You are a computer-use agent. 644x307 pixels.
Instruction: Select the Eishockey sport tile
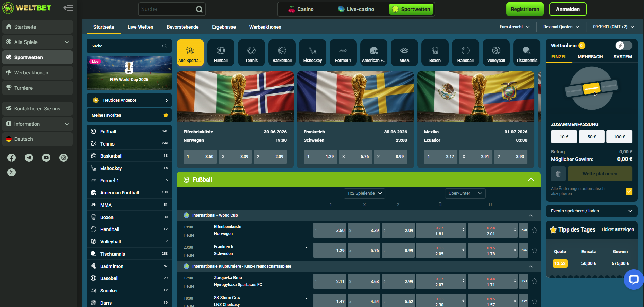[x=313, y=53]
